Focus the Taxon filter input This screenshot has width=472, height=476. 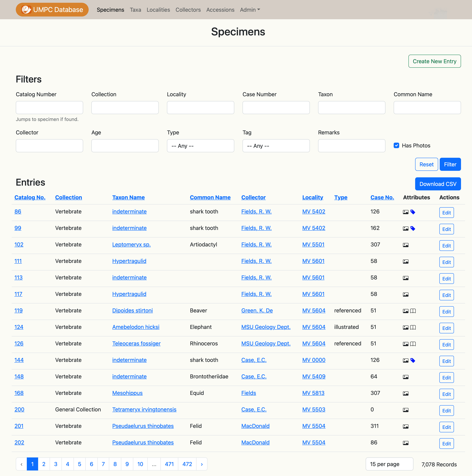pyautogui.click(x=352, y=107)
